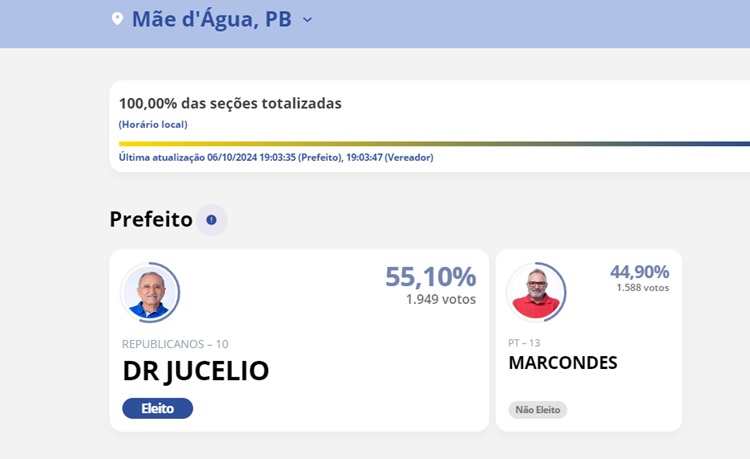Screen dimensions: 750x459
Task: Click the 55,10% vote percentage
Action: (x=430, y=276)
